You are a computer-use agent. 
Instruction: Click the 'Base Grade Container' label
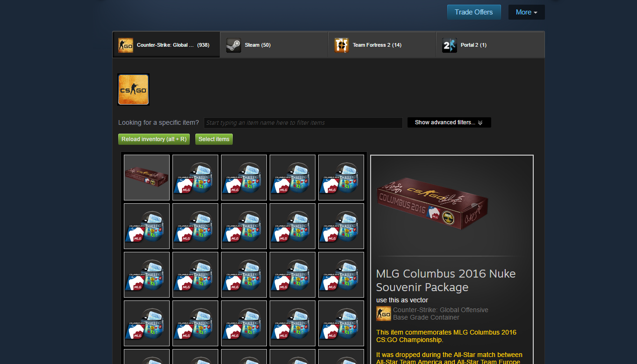[426, 317]
